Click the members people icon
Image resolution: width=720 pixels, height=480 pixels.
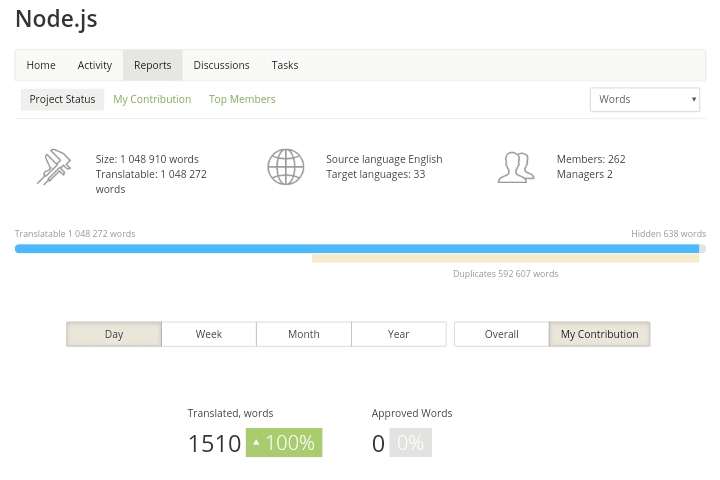click(516, 167)
